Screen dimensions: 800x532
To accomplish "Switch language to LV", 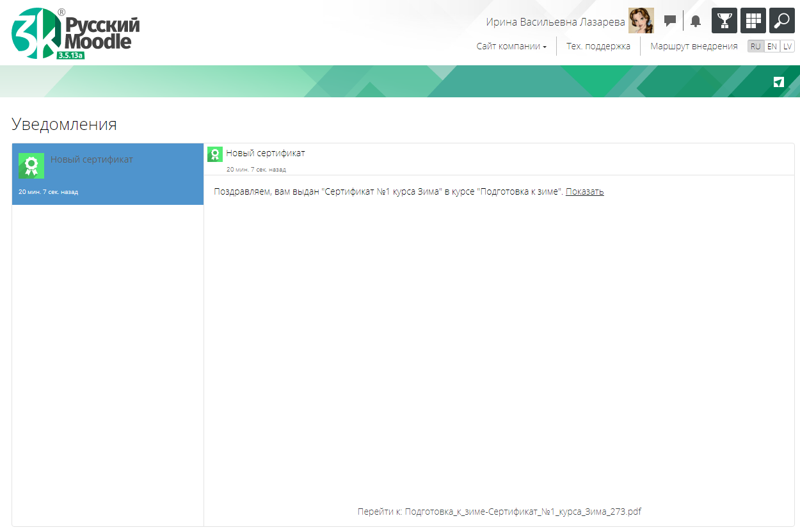I will (x=787, y=47).
